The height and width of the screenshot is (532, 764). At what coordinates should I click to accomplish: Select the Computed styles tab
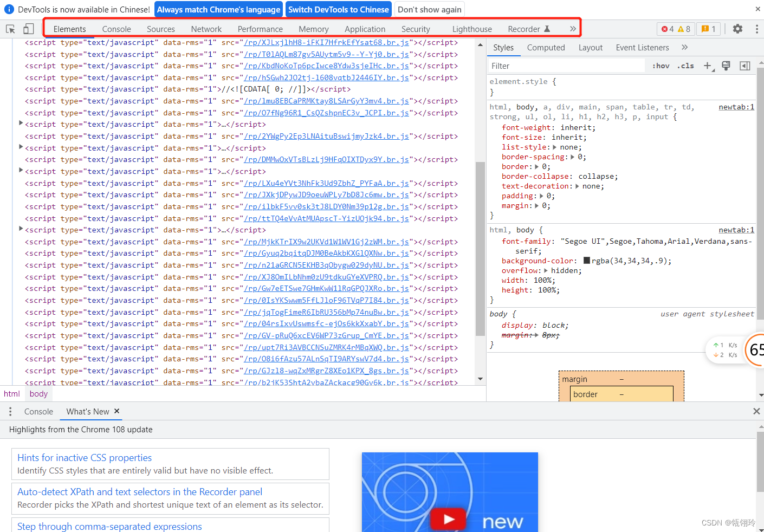[x=546, y=48]
